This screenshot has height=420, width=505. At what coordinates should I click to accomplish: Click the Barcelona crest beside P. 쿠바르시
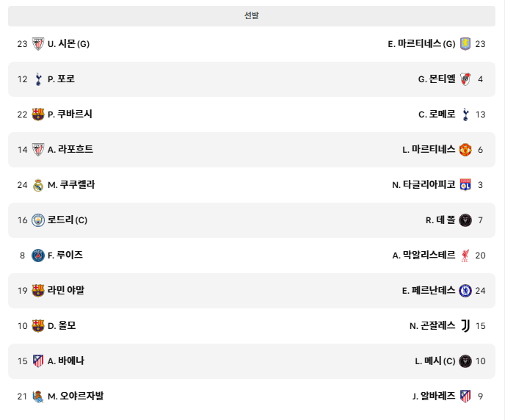[38, 115]
